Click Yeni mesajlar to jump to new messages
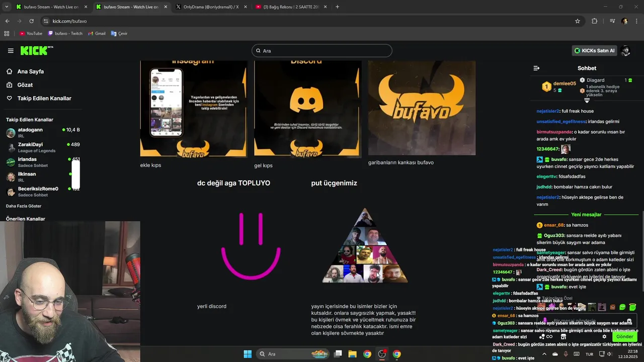Image resolution: width=644 pixels, height=362 pixels. pyautogui.click(x=586, y=215)
